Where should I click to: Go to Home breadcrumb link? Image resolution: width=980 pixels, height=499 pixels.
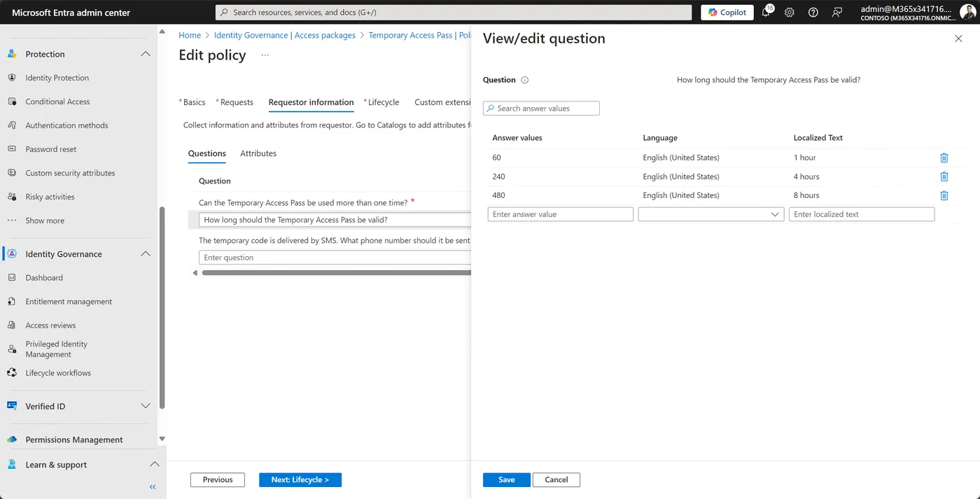pos(190,35)
